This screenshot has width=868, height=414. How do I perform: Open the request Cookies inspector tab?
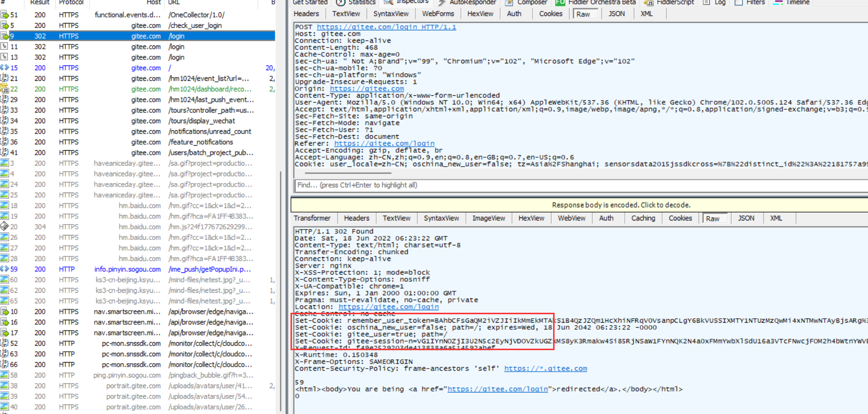[x=551, y=14]
